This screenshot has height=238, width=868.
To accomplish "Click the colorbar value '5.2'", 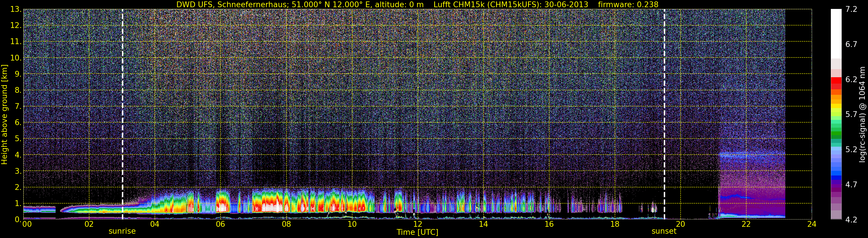I will coord(851,149).
